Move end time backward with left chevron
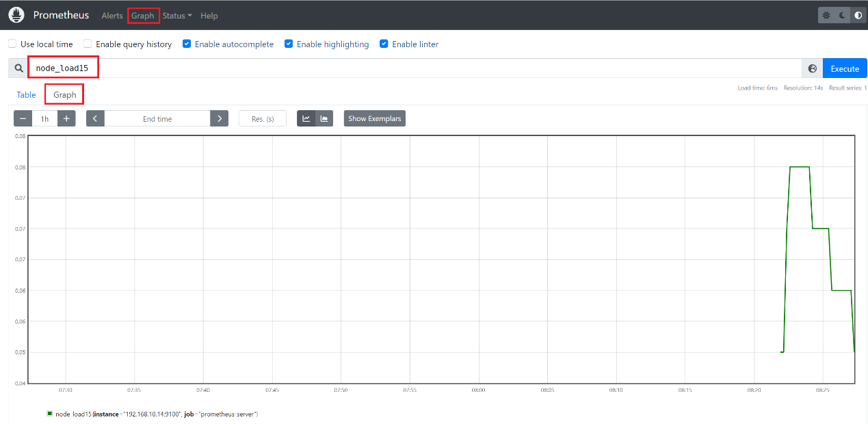Image resolution: width=868 pixels, height=424 pixels. 95,118
